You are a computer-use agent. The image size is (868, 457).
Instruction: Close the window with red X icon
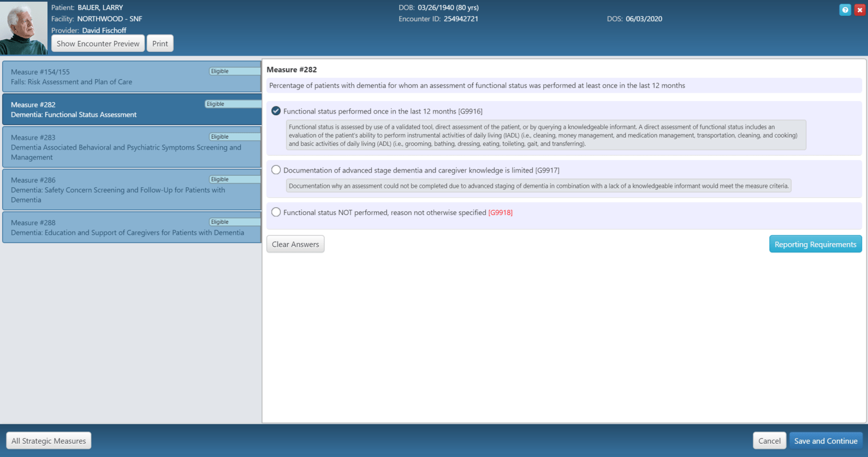coord(860,10)
